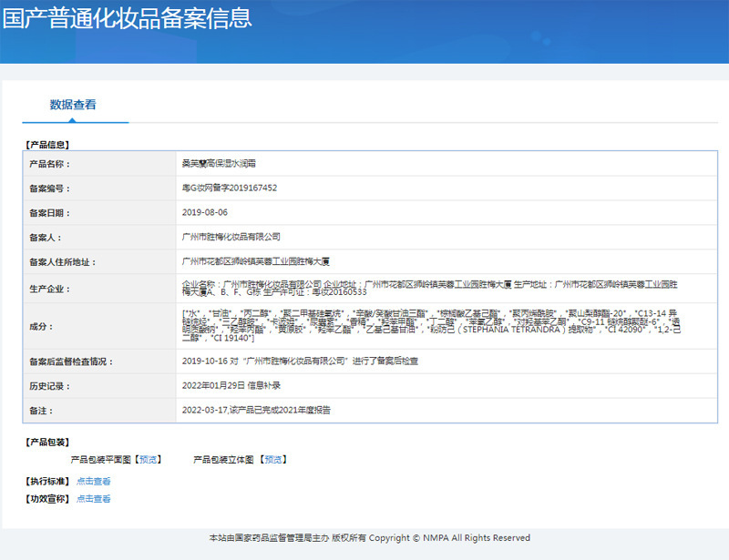Select history record 2022年01月29日 信息补录
Viewport: 729px width, 560px height.
tap(231, 386)
